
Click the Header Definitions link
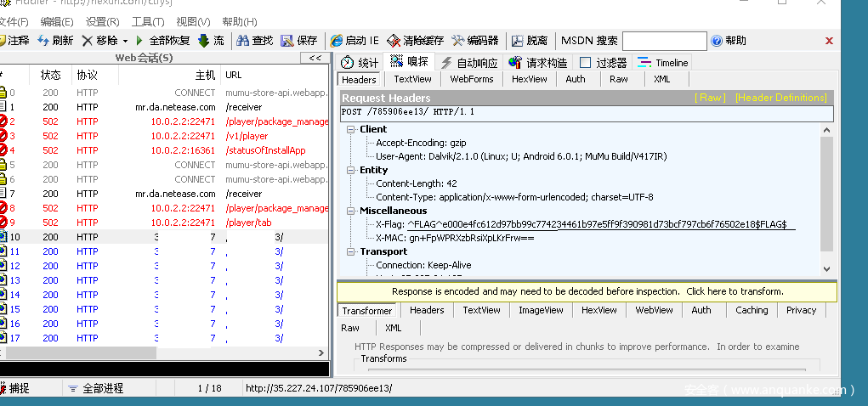780,98
